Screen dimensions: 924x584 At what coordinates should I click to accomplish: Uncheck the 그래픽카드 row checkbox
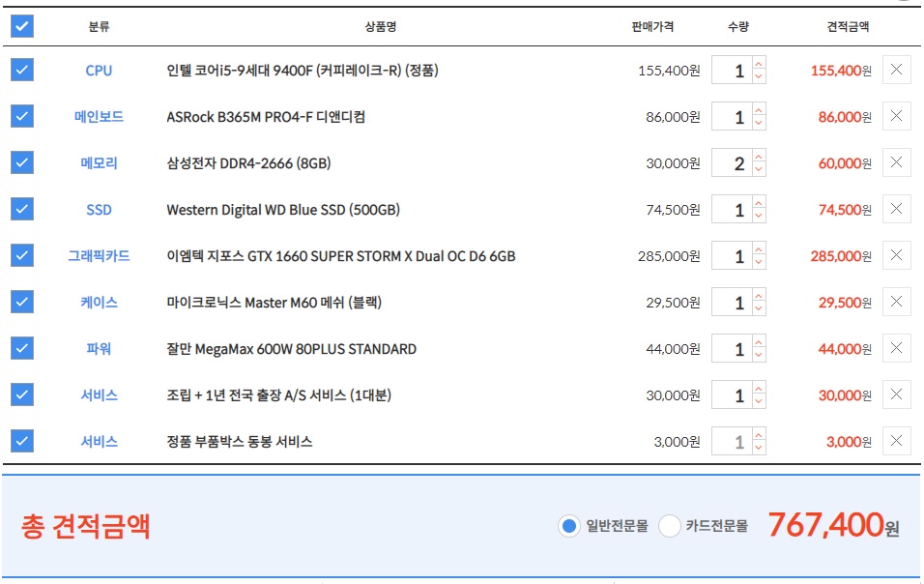pyautogui.click(x=22, y=255)
